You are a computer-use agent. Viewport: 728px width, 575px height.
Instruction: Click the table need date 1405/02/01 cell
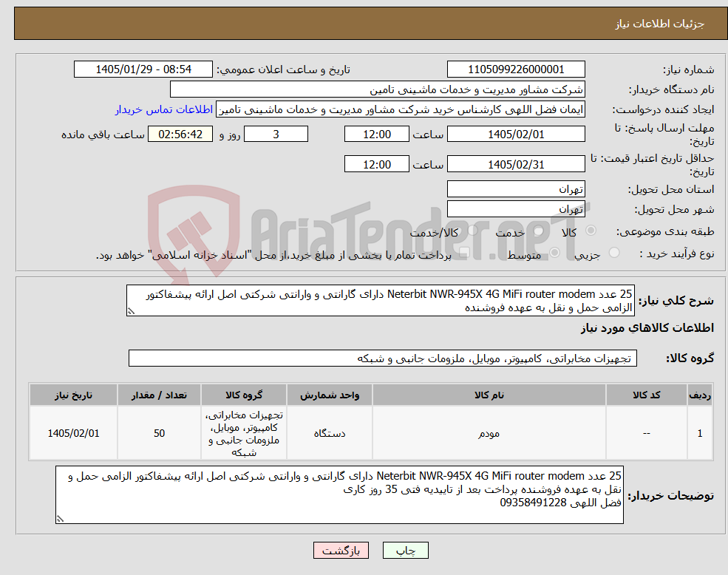point(73,433)
